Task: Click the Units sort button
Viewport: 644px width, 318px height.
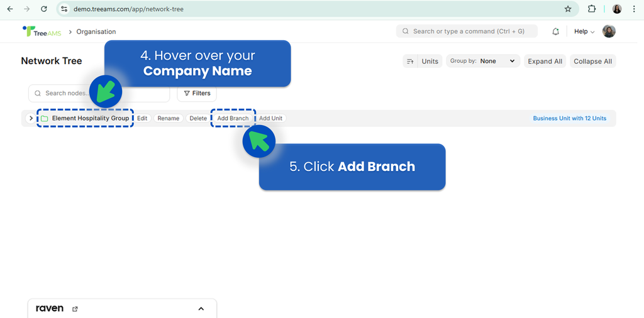Action: coord(422,61)
